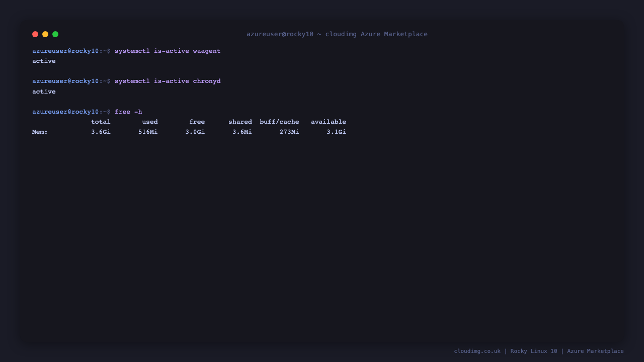Screen dimensions: 644x362
Task: Click the 'buff/cache' column header
Action: click(x=279, y=122)
